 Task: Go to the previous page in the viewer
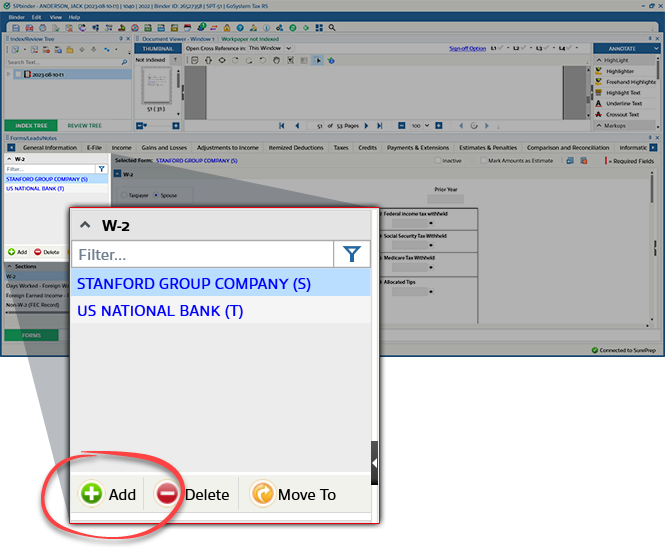point(297,126)
